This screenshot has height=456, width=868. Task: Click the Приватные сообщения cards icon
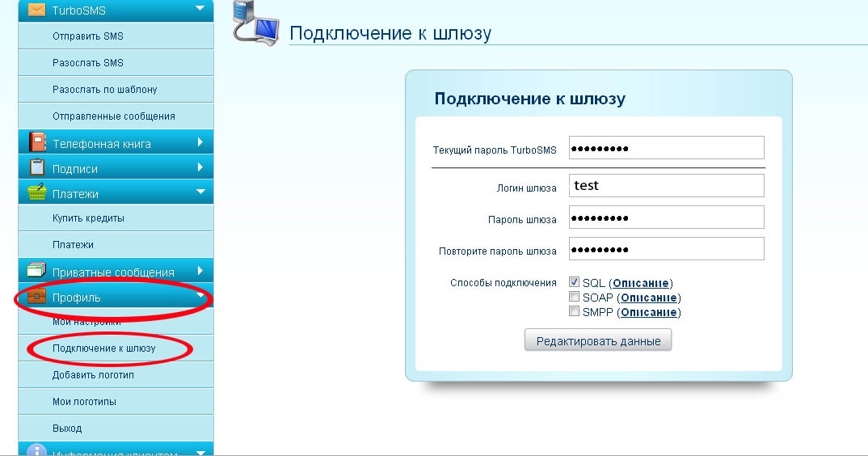(x=37, y=271)
